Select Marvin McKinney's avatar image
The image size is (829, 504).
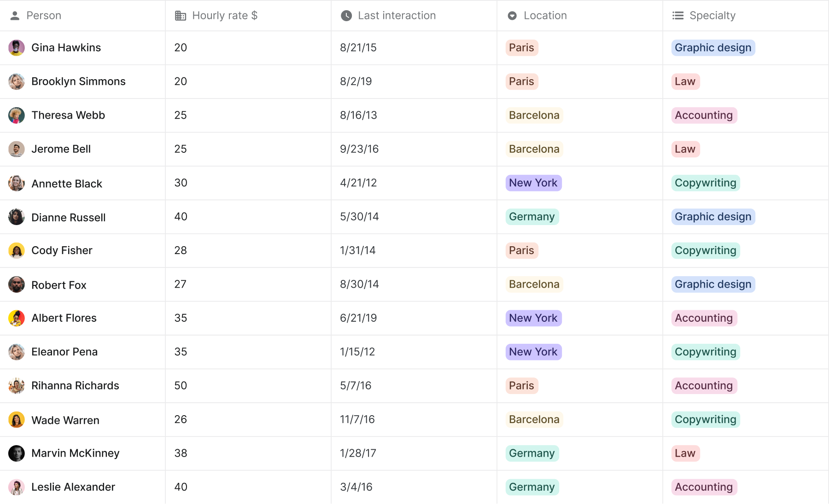tap(17, 453)
